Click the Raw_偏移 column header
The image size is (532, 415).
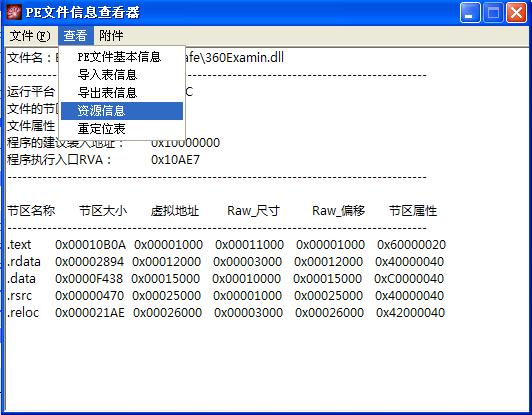point(338,211)
